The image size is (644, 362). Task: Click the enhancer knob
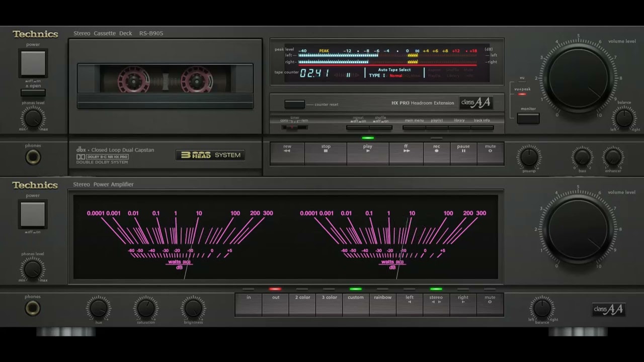[613, 157]
